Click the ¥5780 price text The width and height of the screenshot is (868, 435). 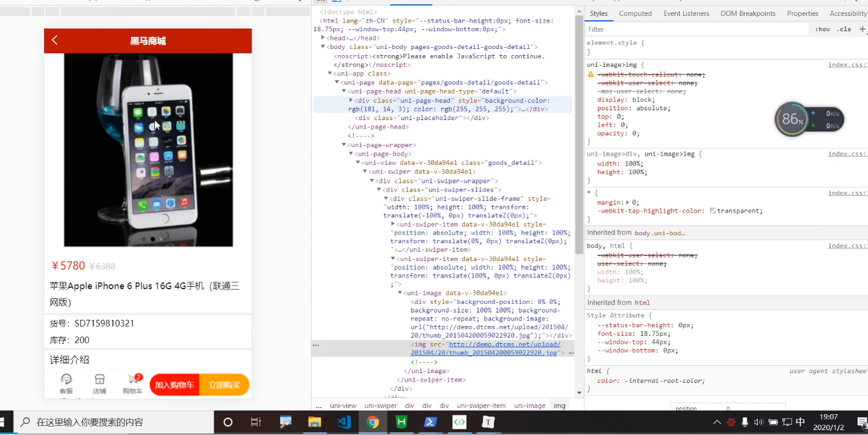[68, 265]
